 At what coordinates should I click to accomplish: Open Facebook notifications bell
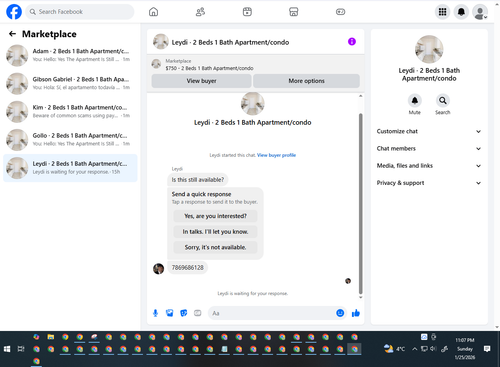[461, 12]
